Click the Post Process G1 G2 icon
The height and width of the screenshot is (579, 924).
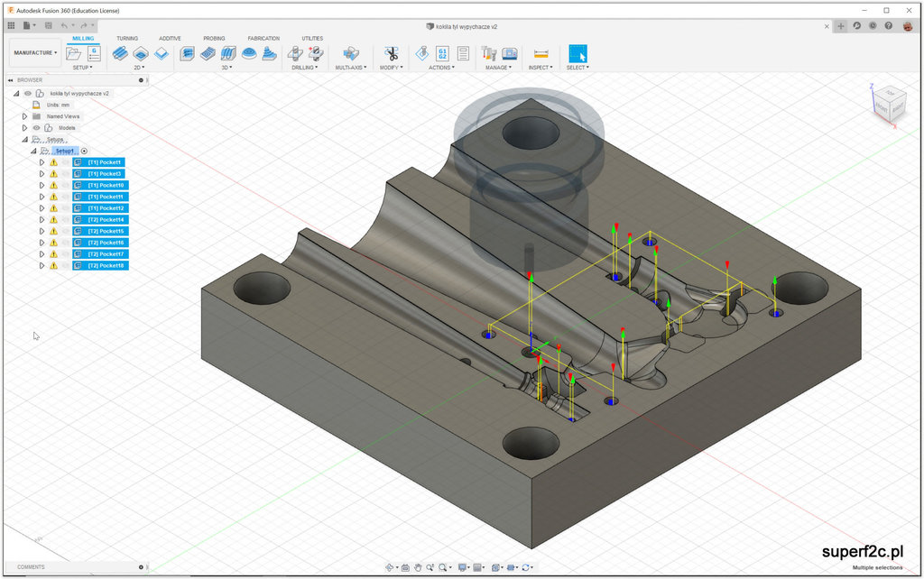pos(442,54)
